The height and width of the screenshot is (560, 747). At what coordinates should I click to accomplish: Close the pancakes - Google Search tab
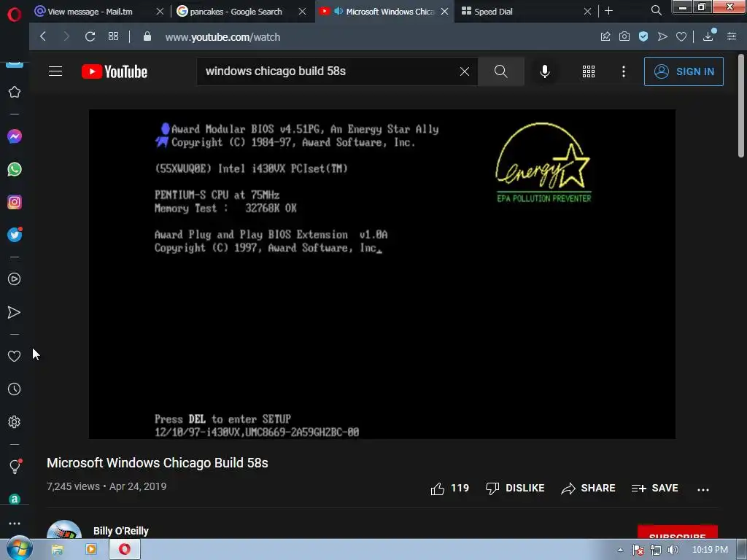click(303, 12)
